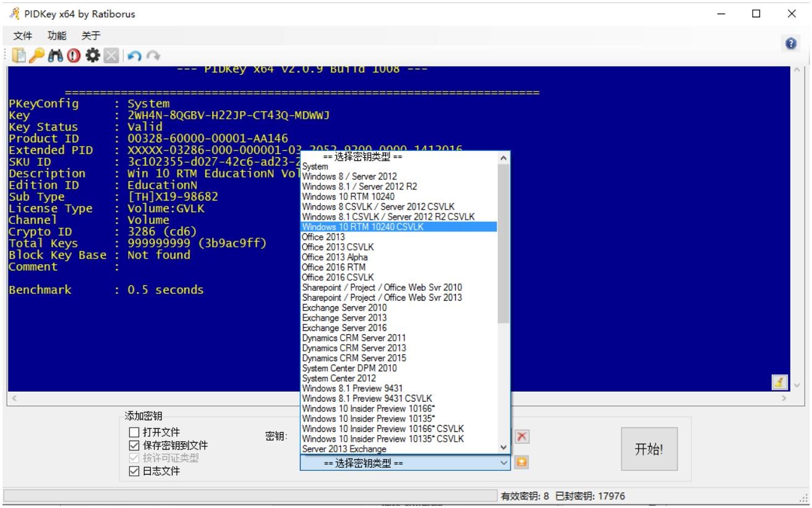Click the log panel's horizontal scrollbar
This screenshot has height=508, width=812.
tap(400, 398)
